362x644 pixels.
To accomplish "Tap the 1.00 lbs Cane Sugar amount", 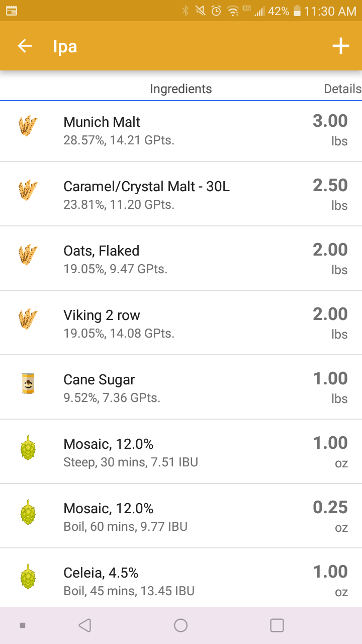I will 330,387.
